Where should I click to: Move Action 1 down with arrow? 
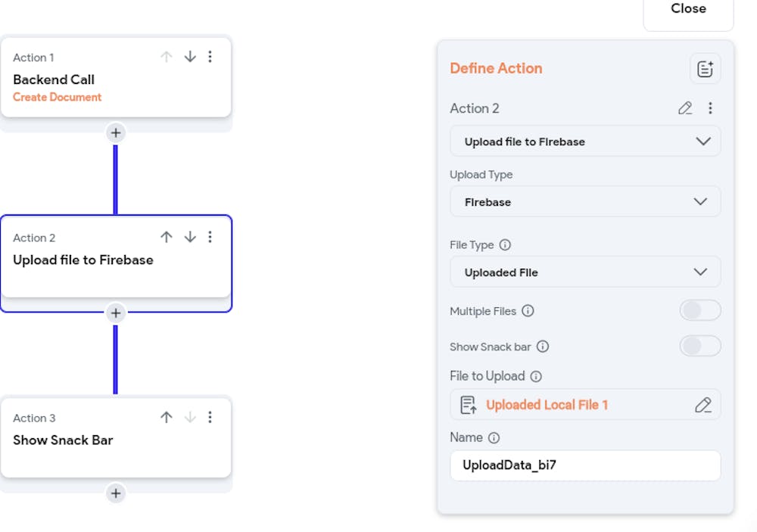(x=190, y=57)
